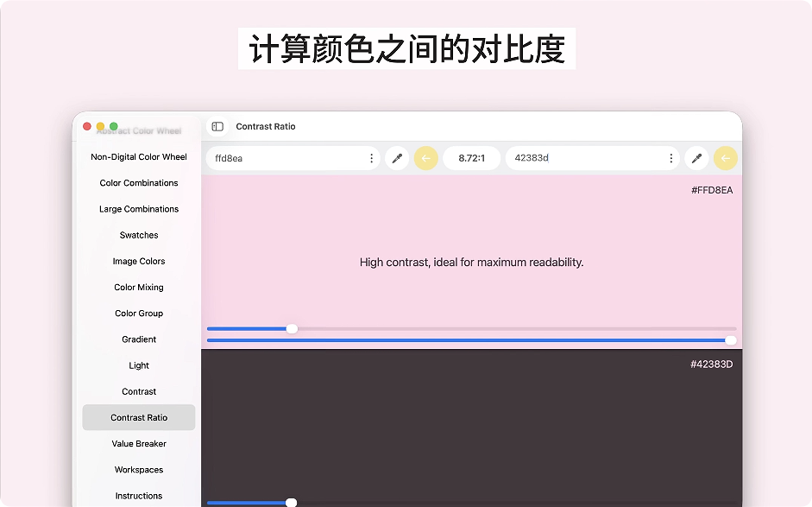The image size is (812, 507).
Task: Expand the Non-Digital Color Wheel section
Action: point(138,156)
